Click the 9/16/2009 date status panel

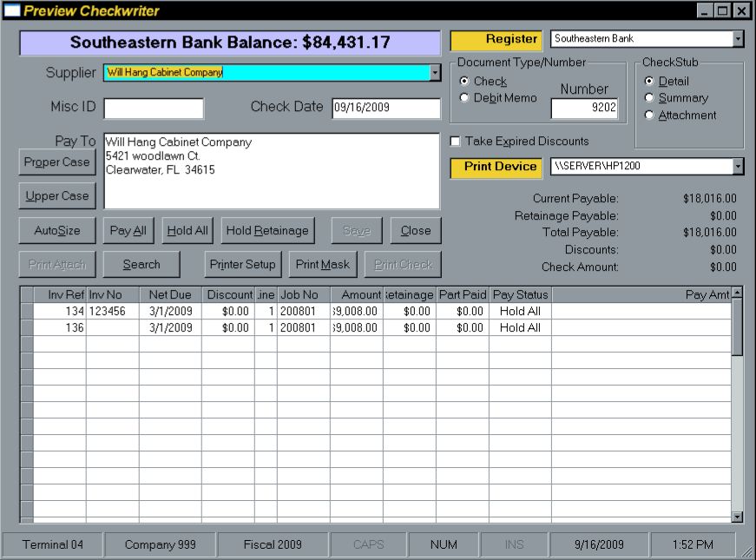(599, 544)
